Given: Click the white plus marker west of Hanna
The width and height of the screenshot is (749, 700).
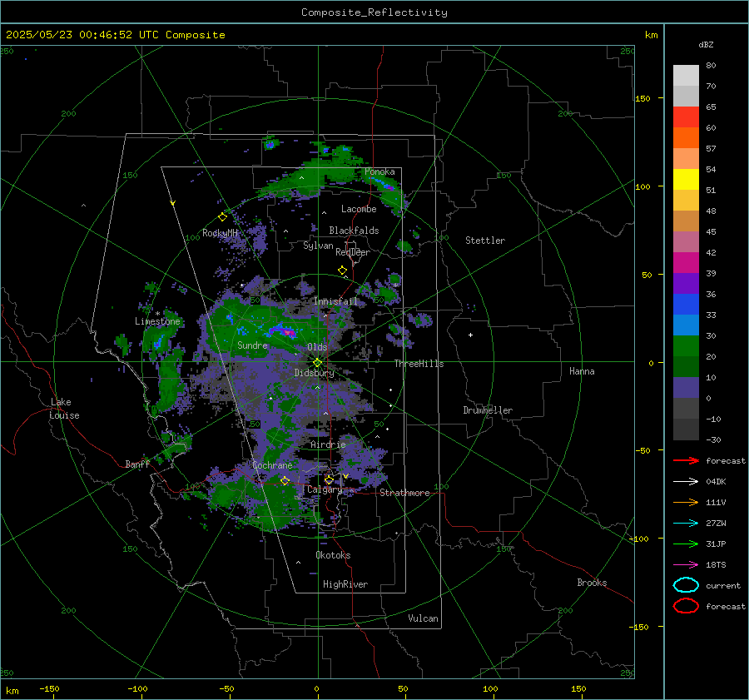Looking at the screenshot, I should [x=470, y=335].
